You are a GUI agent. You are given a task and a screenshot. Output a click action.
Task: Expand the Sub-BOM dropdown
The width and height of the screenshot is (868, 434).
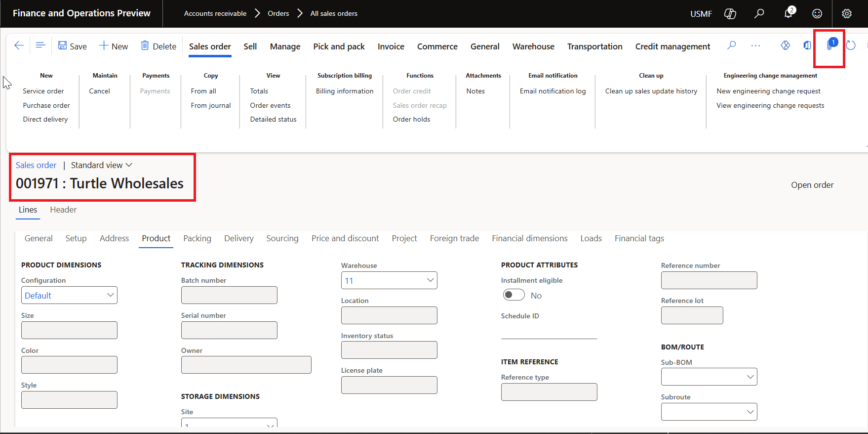pyautogui.click(x=750, y=377)
